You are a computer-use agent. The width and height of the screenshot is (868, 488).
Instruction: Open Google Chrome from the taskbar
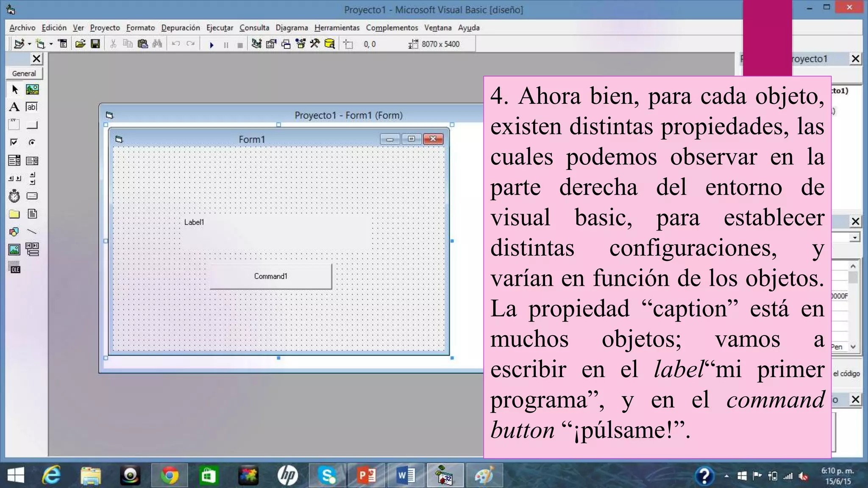(169, 475)
